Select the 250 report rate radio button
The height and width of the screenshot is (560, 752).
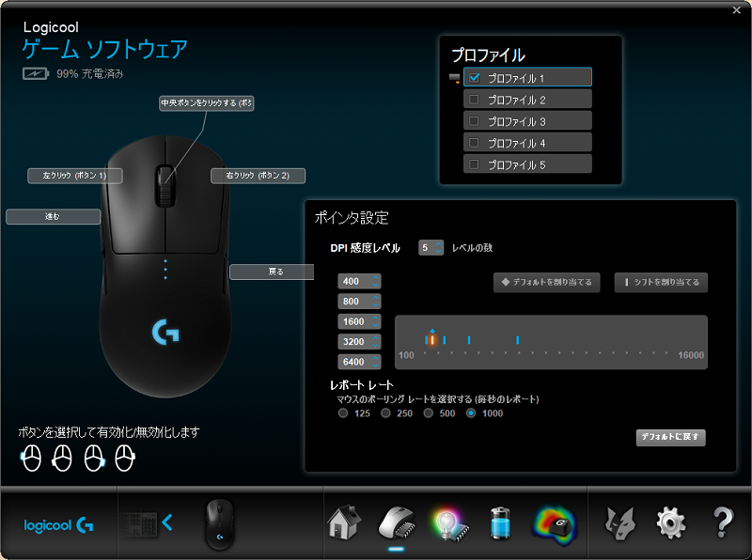click(385, 412)
